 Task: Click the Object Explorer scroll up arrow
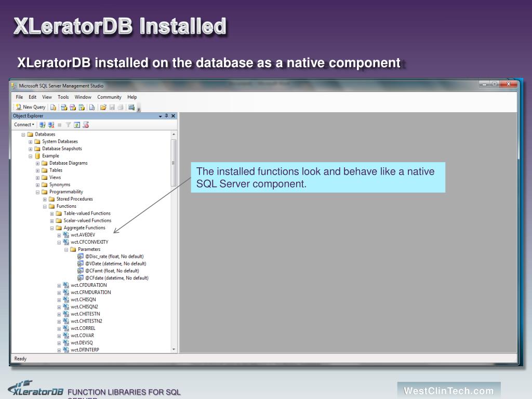174,135
